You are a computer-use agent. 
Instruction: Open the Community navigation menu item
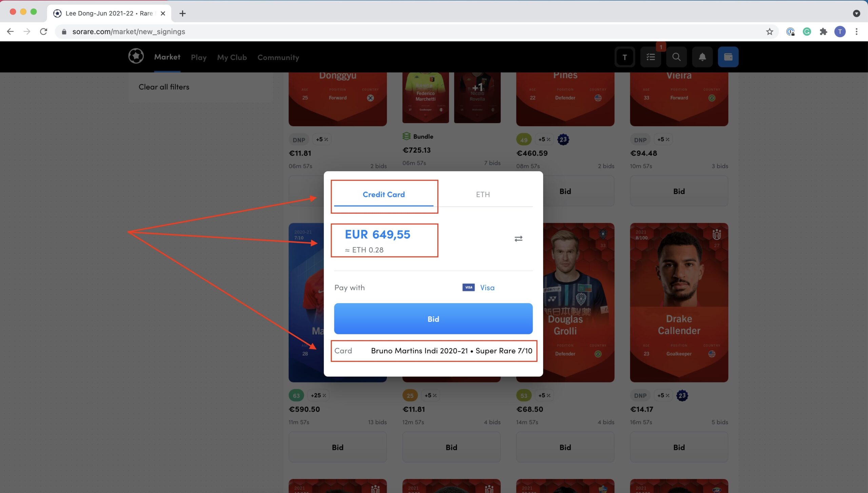(x=278, y=57)
